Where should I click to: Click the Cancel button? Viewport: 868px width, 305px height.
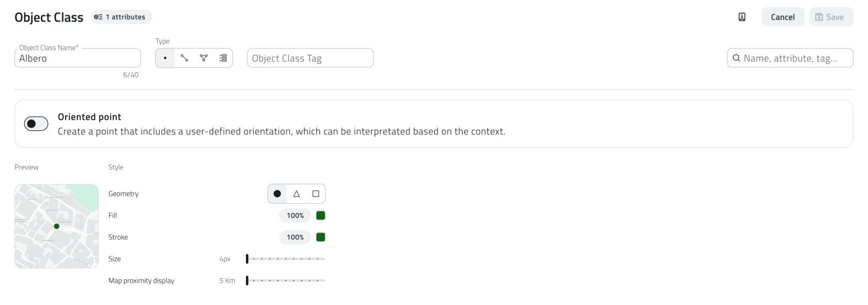(x=783, y=17)
